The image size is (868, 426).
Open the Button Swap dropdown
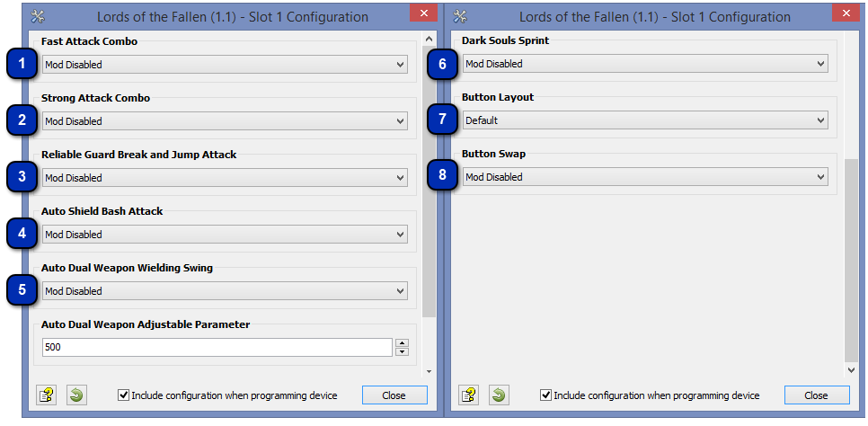(x=645, y=177)
